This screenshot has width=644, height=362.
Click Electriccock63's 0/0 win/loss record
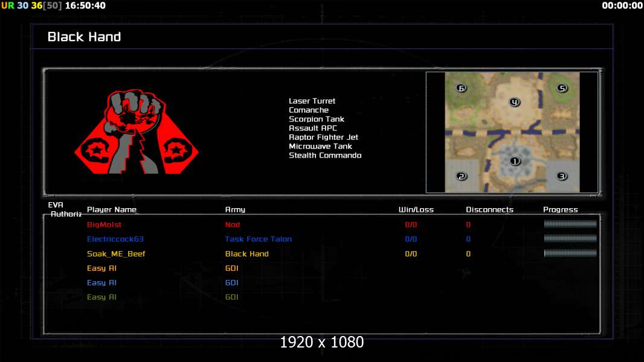(x=411, y=239)
